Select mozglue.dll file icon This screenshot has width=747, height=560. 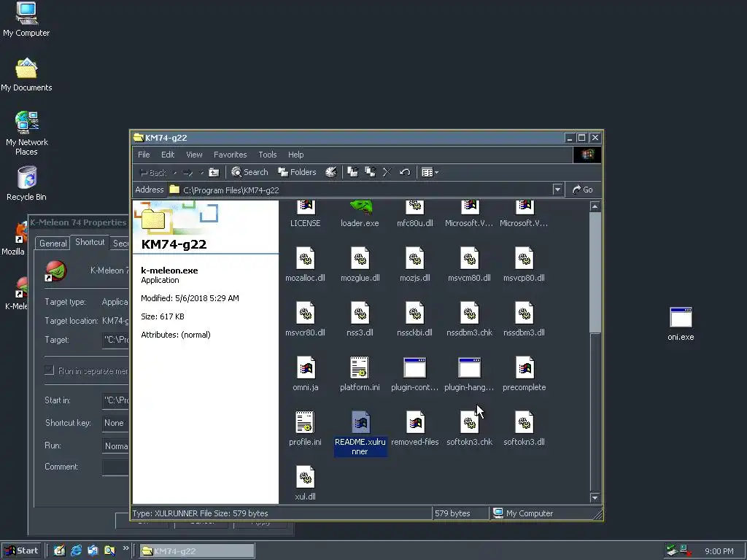(360, 259)
